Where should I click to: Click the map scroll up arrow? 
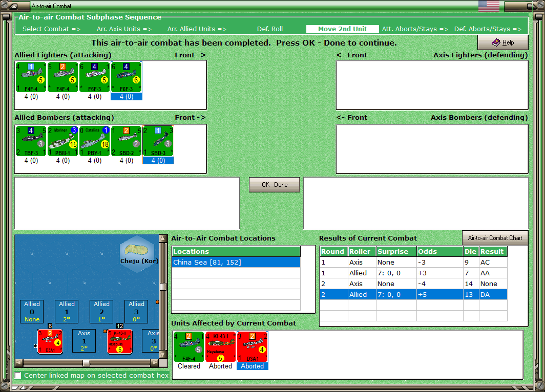[163, 238]
